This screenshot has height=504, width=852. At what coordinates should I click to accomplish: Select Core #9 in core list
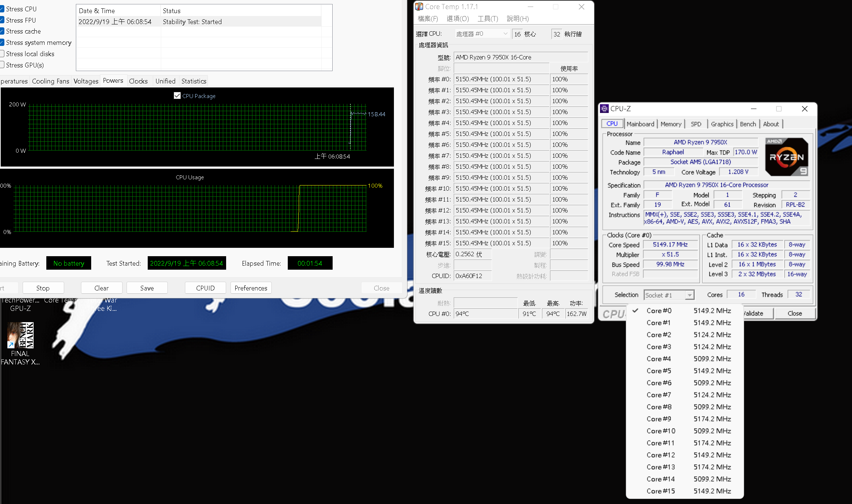pos(685,419)
